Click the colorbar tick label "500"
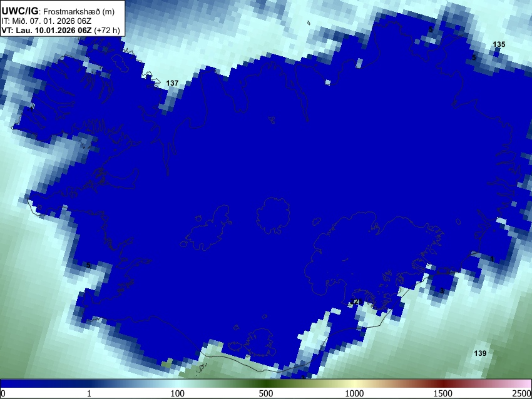 point(266,393)
